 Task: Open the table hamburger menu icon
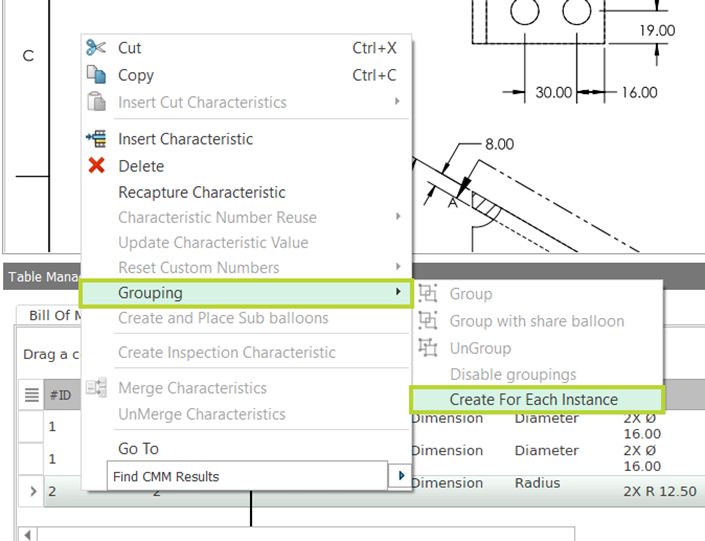[31, 395]
